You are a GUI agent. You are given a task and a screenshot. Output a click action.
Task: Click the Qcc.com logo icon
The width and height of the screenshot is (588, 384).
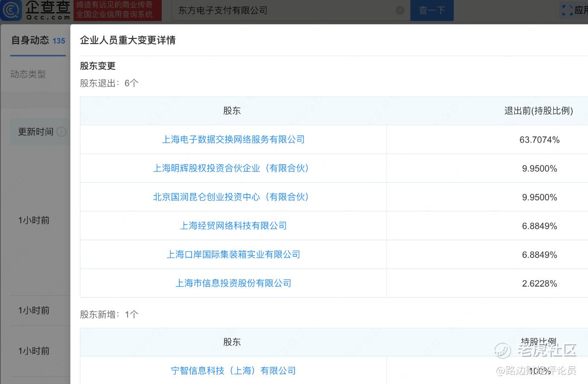point(11,10)
